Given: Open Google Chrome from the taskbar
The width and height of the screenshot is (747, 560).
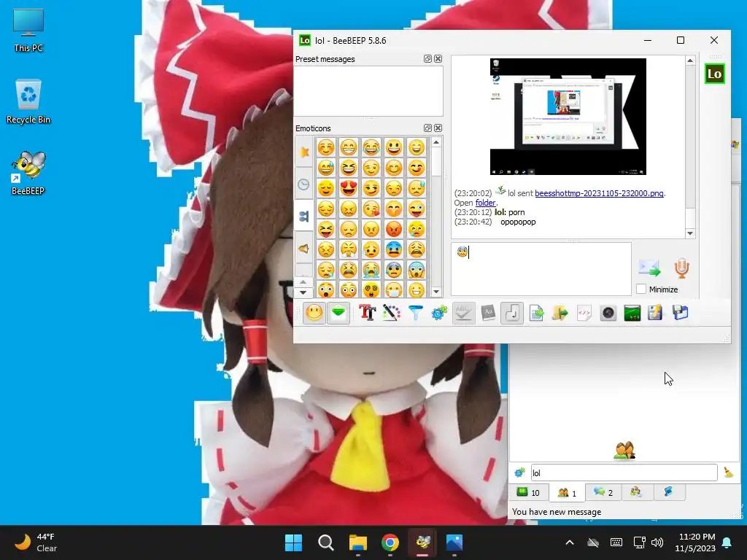Looking at the screenshot, I should (x=390, y=542).
